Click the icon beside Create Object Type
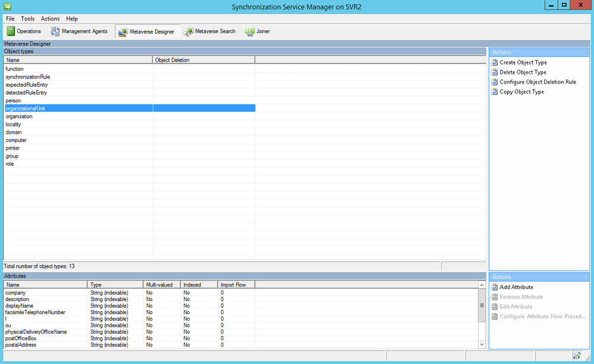The height and width of the screenshot is (364, 594). [495, 62]
